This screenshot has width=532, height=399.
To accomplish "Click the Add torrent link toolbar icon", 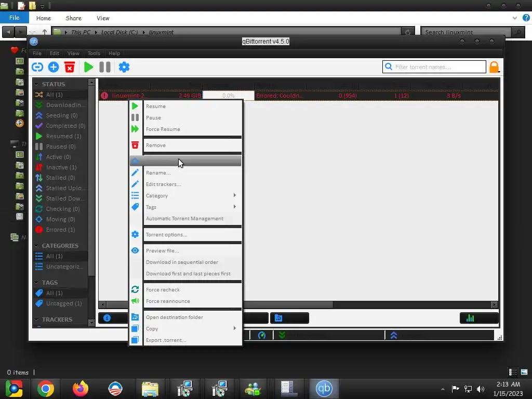I will point(37,67).
